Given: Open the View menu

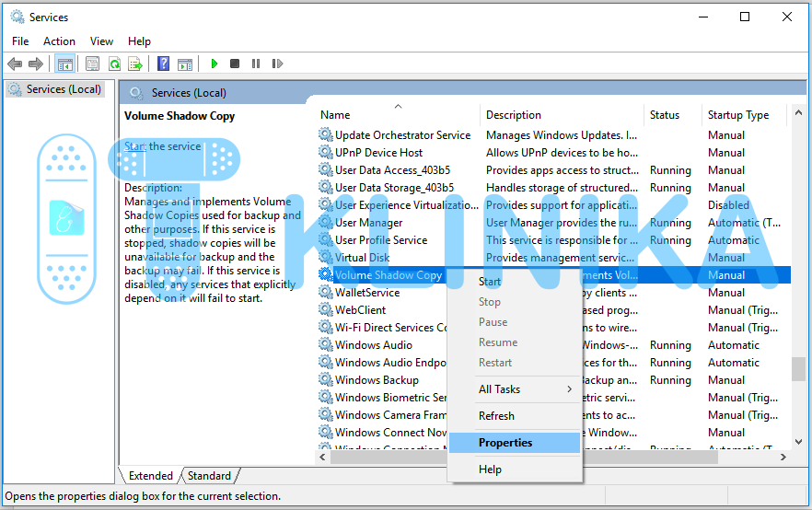Looking at the screenshot, I should click(101, 41).
